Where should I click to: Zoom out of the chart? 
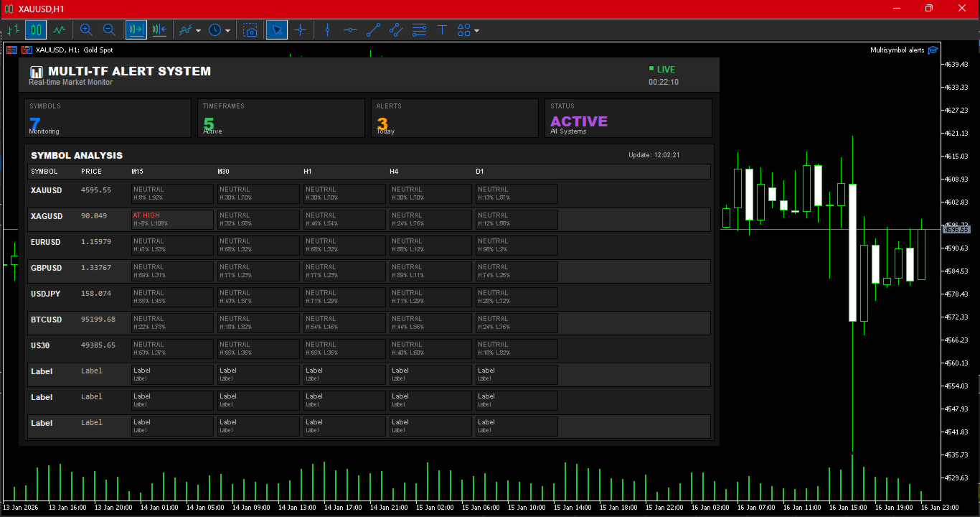109,29
